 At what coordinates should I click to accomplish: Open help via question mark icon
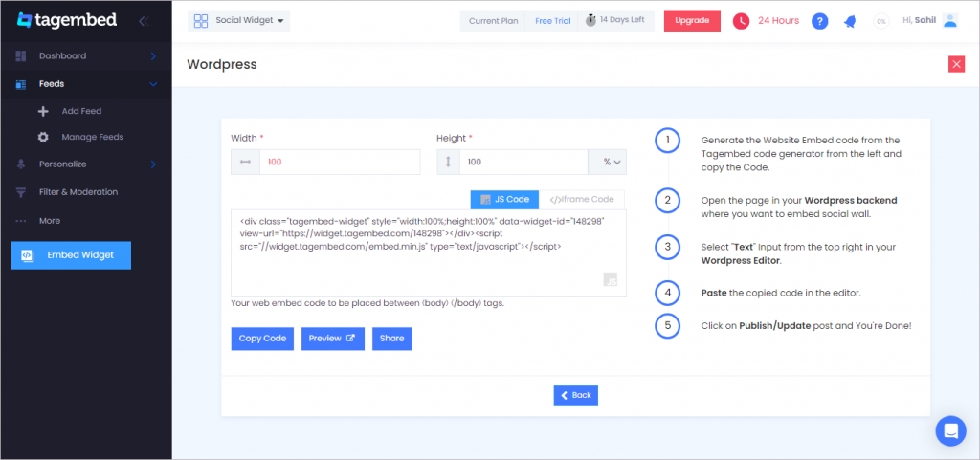[x=820, y=21]
